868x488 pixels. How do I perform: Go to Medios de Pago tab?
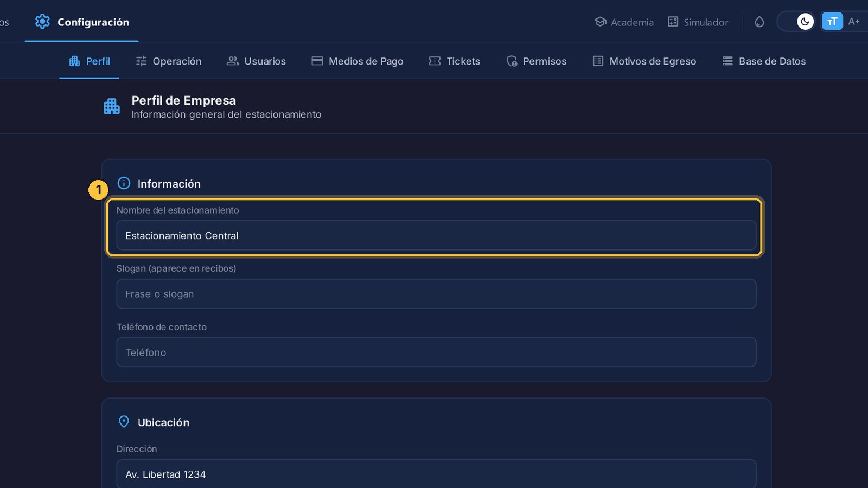click(x=358, y=61)
